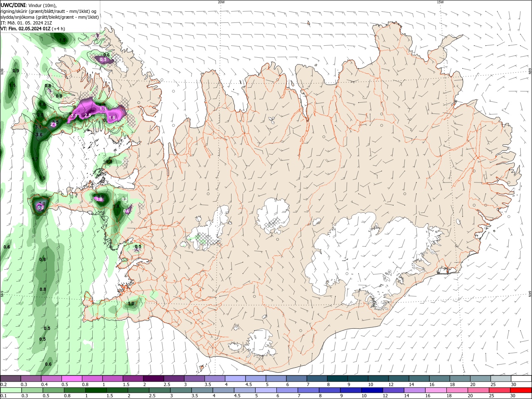Click the 'UWC/DINI: Vindur (10m),' title text
Viewport: 532px width, 399px height.
coord(29,5)
